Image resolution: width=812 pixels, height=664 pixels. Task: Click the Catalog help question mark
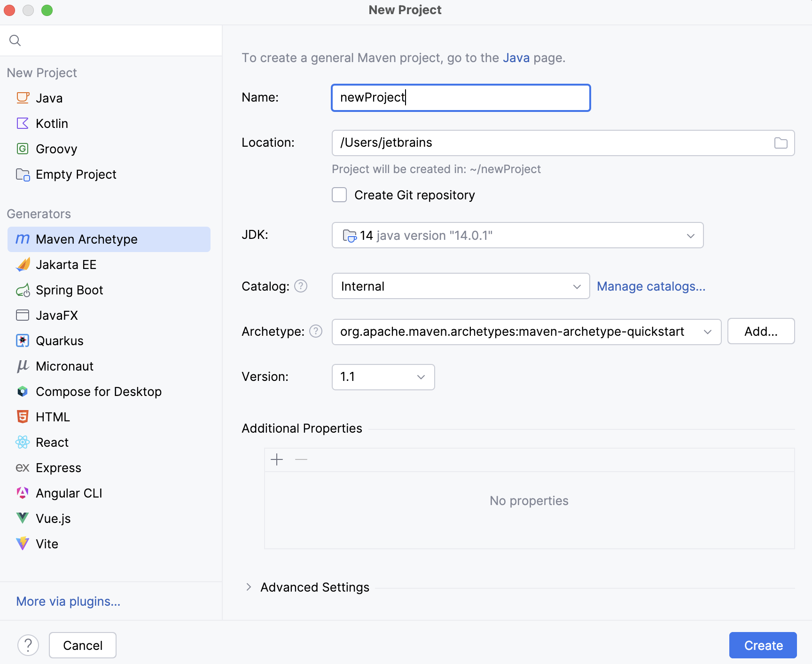(x=301, y=286)
